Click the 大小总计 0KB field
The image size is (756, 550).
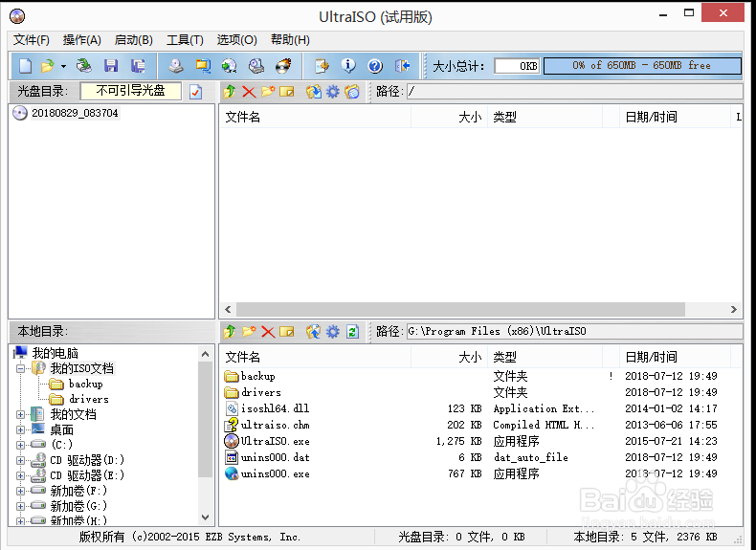pos(517,66)
